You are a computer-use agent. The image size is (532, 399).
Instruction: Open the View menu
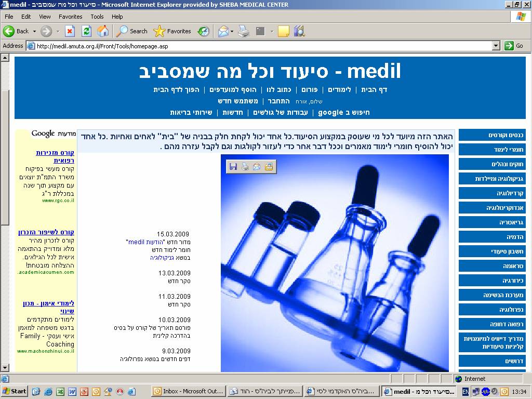(45, 17)
